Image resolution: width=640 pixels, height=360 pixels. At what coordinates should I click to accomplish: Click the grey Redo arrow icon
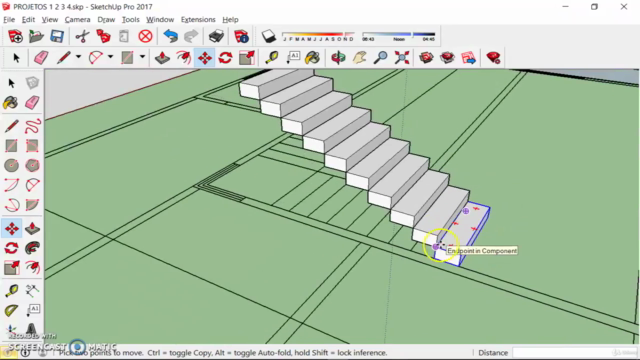coord(191,36)
